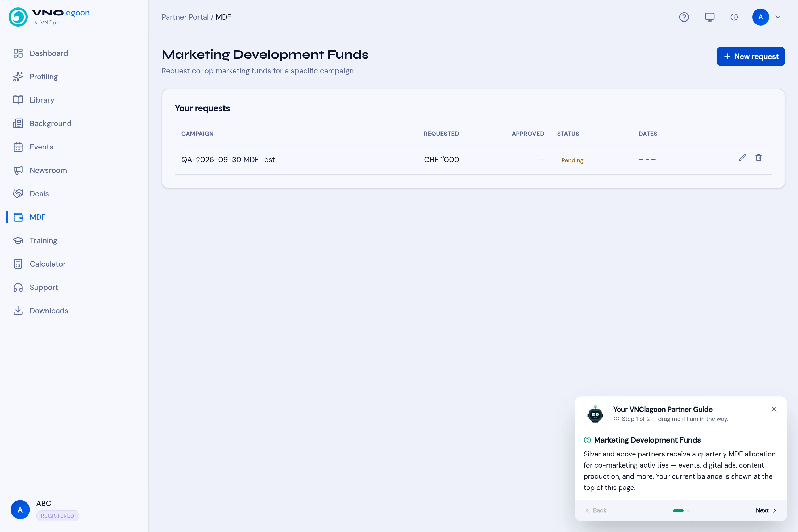Click the info circle icon in header
This screenshot has width=798, height=532.
734,17
